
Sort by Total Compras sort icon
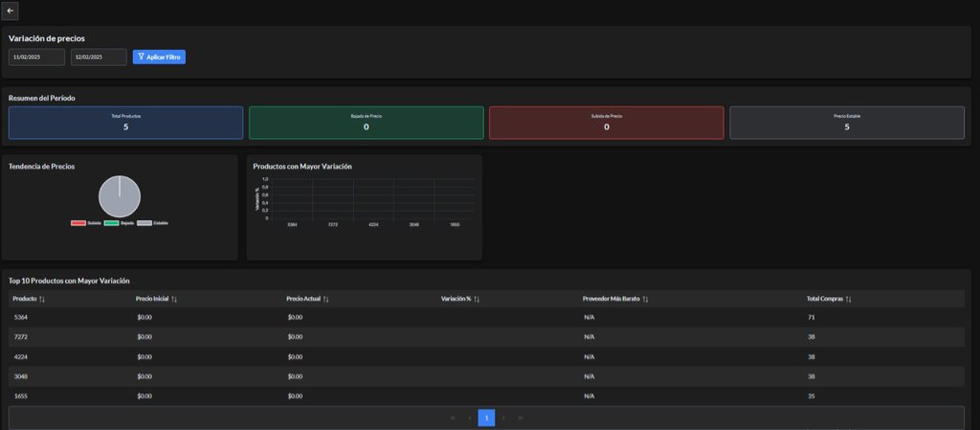pos(848,299)
